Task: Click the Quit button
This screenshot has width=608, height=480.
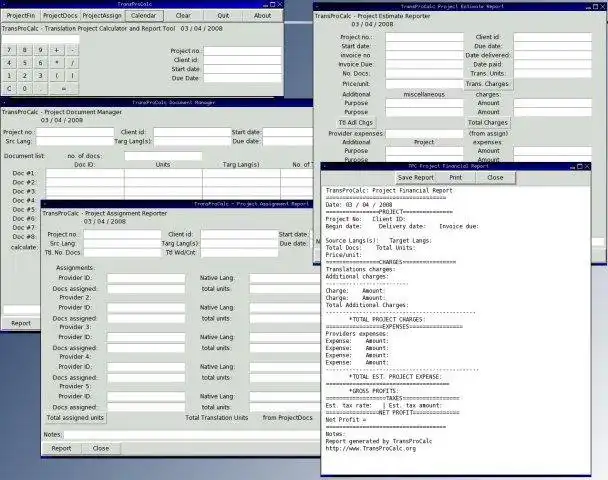Action: [223, 16]
